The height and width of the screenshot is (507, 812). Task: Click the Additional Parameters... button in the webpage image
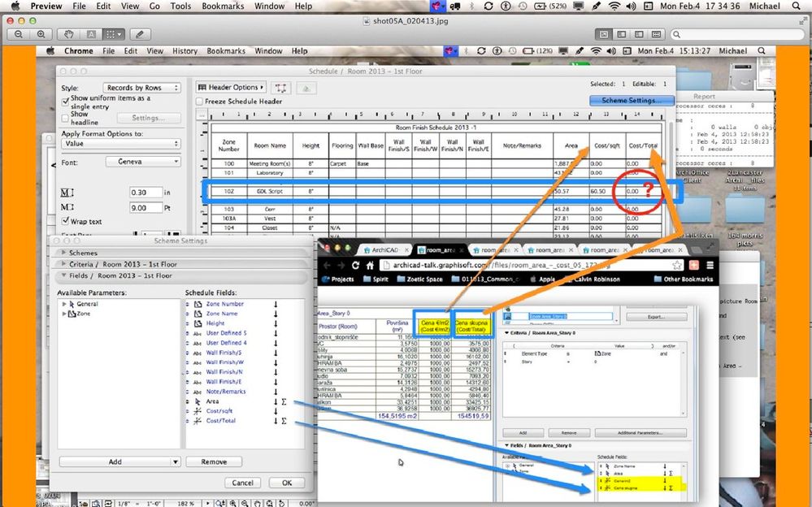coord(640,432)
